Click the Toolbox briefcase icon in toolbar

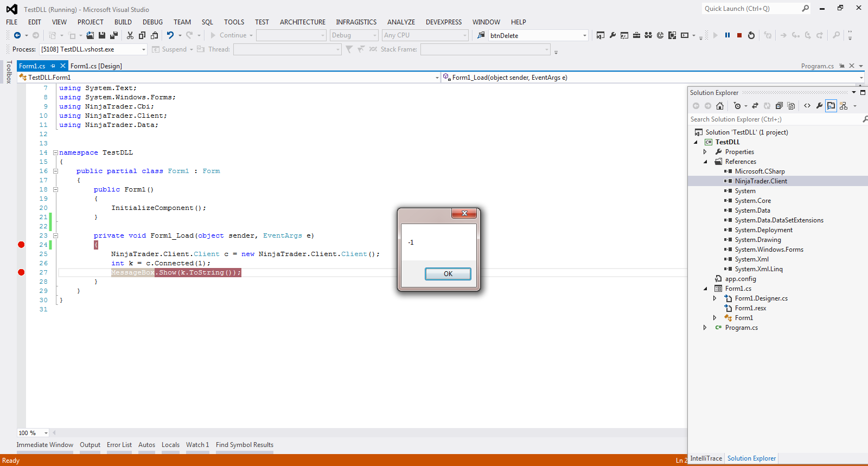pos(636,35)
